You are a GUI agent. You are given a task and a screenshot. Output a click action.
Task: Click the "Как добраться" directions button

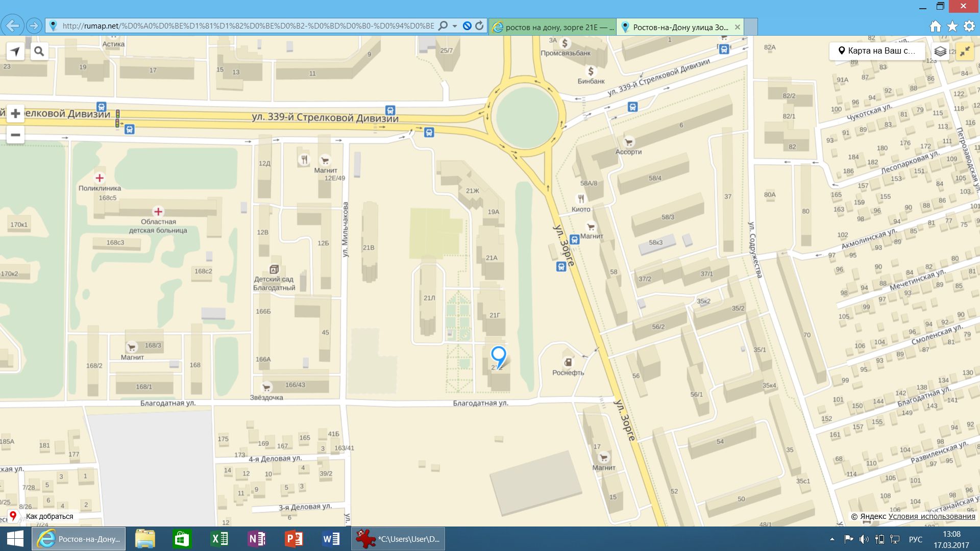click(49, 516)
